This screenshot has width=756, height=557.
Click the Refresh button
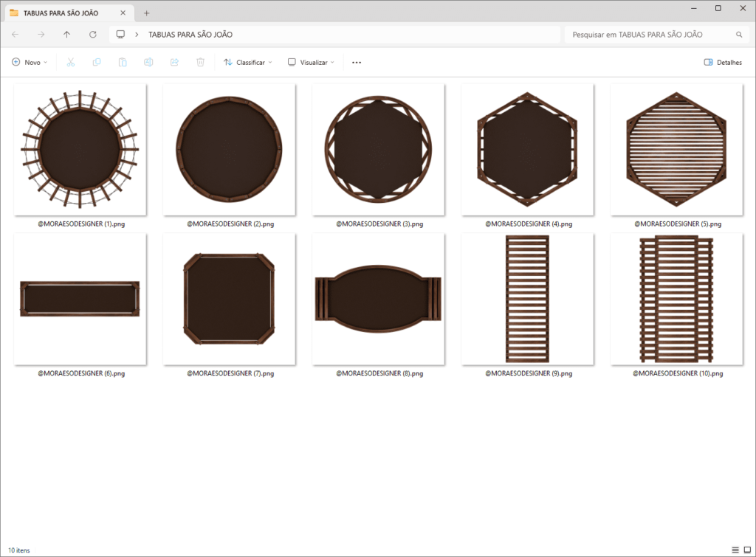(x=93, y=34)
